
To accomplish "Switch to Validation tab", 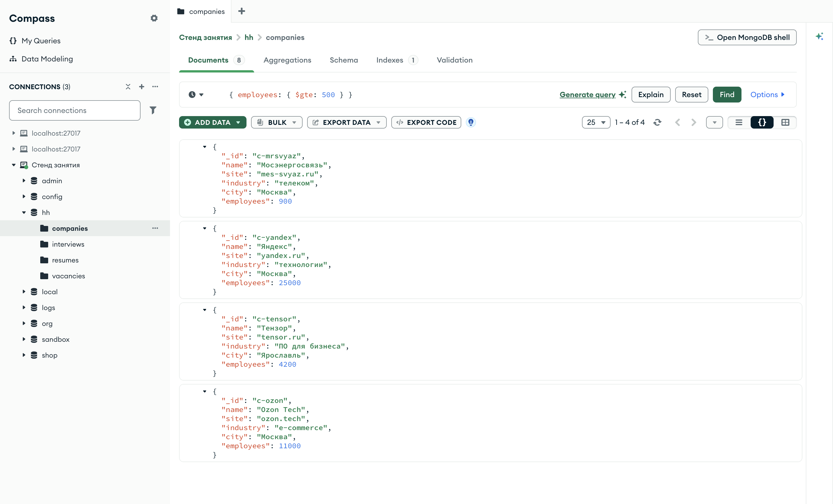I will click(x=454, y=60).
